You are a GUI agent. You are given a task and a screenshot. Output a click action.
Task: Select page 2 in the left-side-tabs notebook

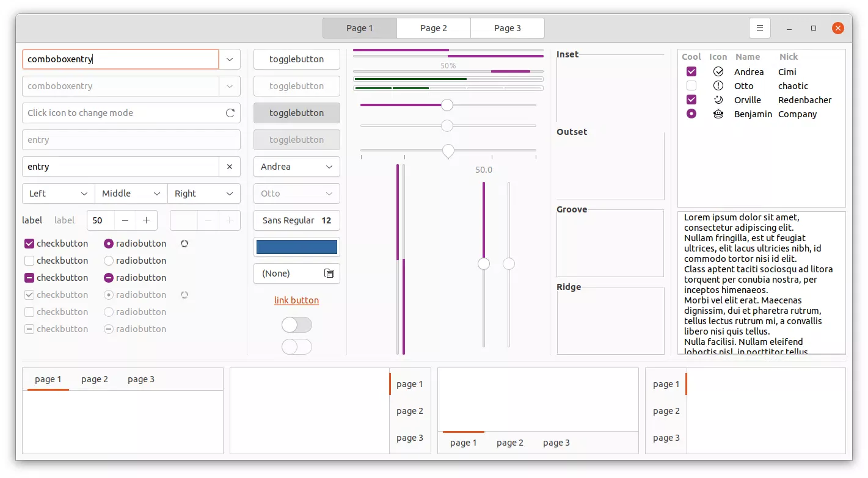point(666,411)
